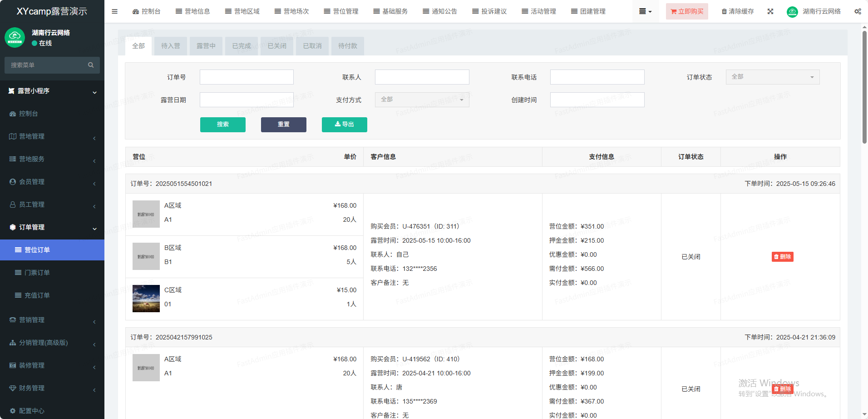Image resolution: width=868 pixels, height=419 pixels.
Task: Switch to the 待入营 tab
Action: (170, 46)
